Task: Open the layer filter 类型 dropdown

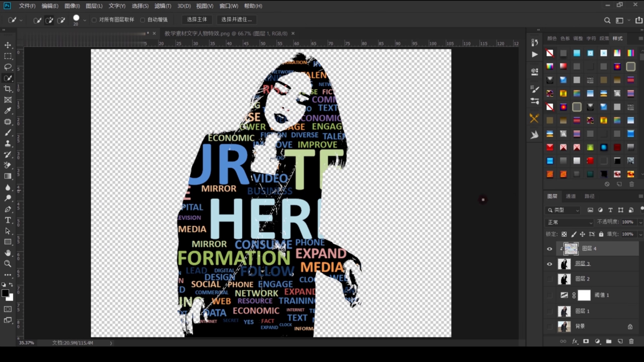Action: (563, 210)
